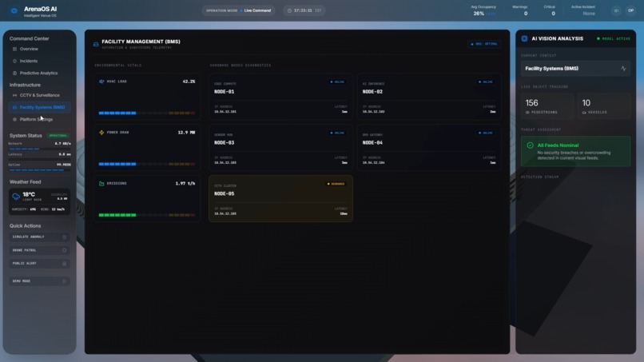Click the Online badge on NODE-03

click(x=338, y=133)
